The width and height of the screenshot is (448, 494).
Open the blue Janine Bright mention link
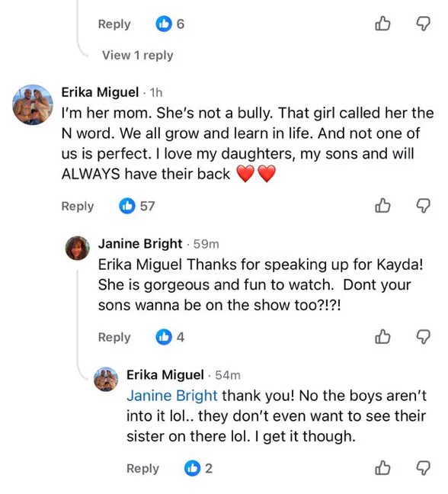point(172,396)
